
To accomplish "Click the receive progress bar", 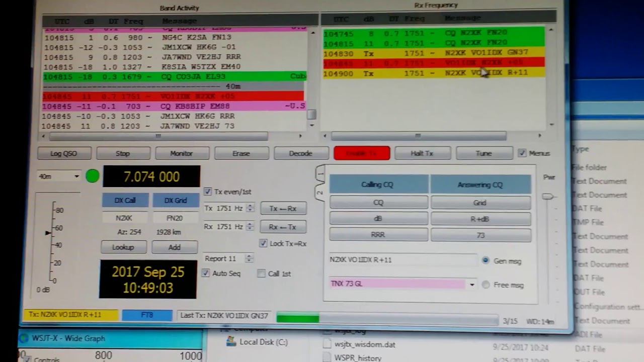I will tap(387, 318).
